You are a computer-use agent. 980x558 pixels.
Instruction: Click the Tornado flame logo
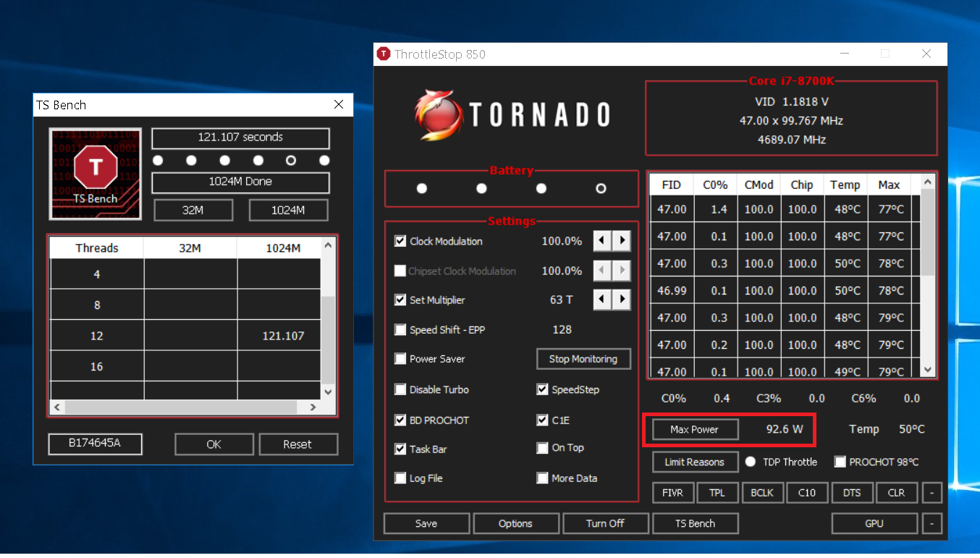pos(438,114)
